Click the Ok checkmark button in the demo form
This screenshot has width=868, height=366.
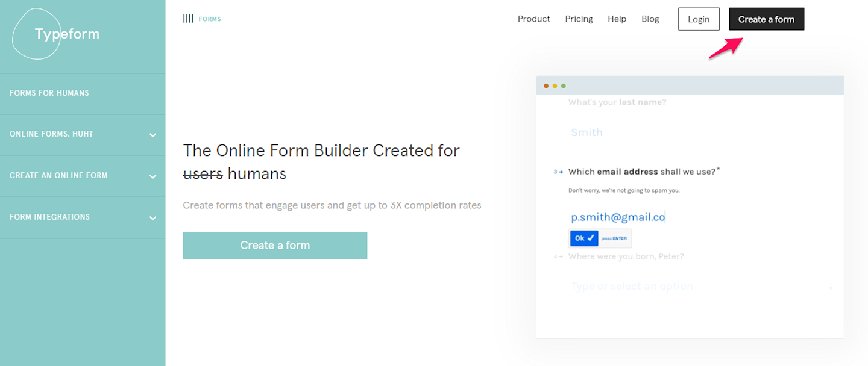583,238
